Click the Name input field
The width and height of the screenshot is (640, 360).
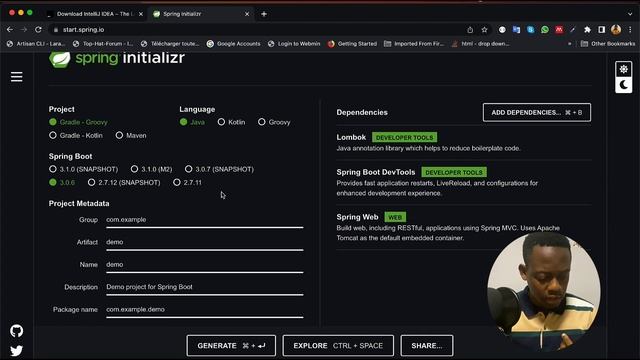[204, 265]
